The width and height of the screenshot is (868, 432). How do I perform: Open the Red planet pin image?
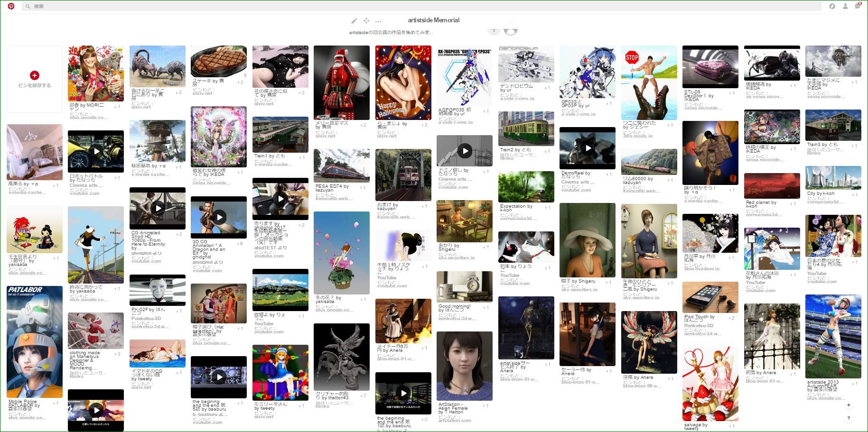pyautogui.click(x=772, y=185)
